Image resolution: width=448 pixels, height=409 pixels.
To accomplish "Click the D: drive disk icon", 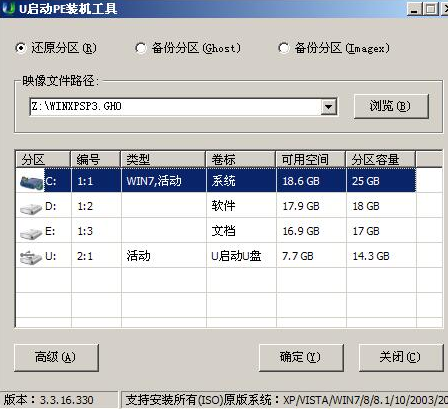I will pyautogui.click(x=31, y=208).
